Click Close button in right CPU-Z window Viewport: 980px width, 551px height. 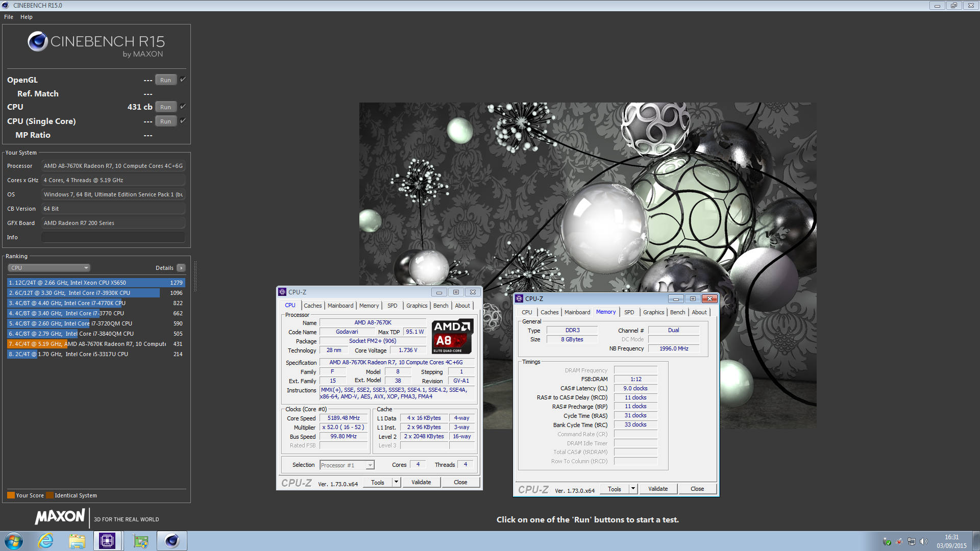point(697,489)
